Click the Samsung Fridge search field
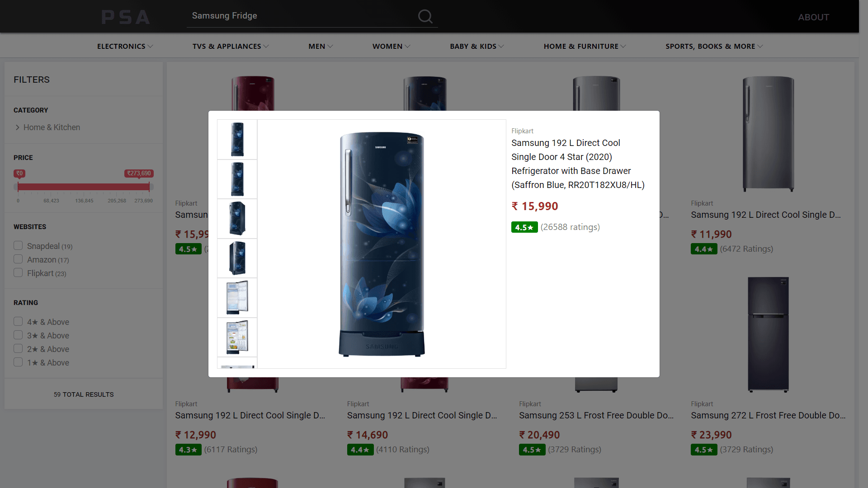The image size is (868, 488). tap(298, 16)
